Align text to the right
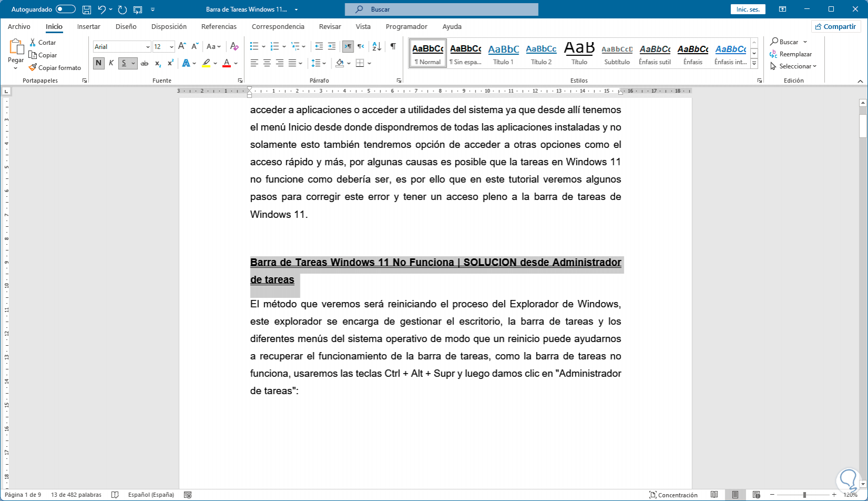Screen dimensions: 868x501 [280, 63]
